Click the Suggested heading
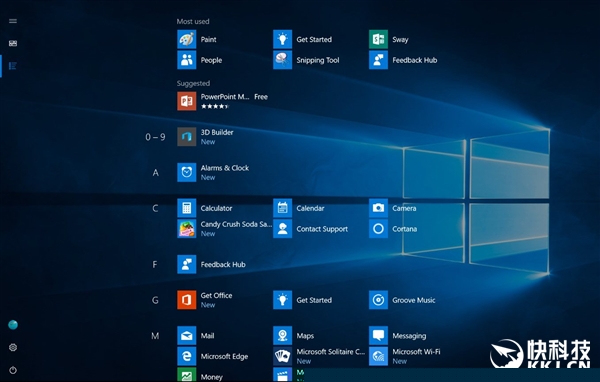 [193, 83]
